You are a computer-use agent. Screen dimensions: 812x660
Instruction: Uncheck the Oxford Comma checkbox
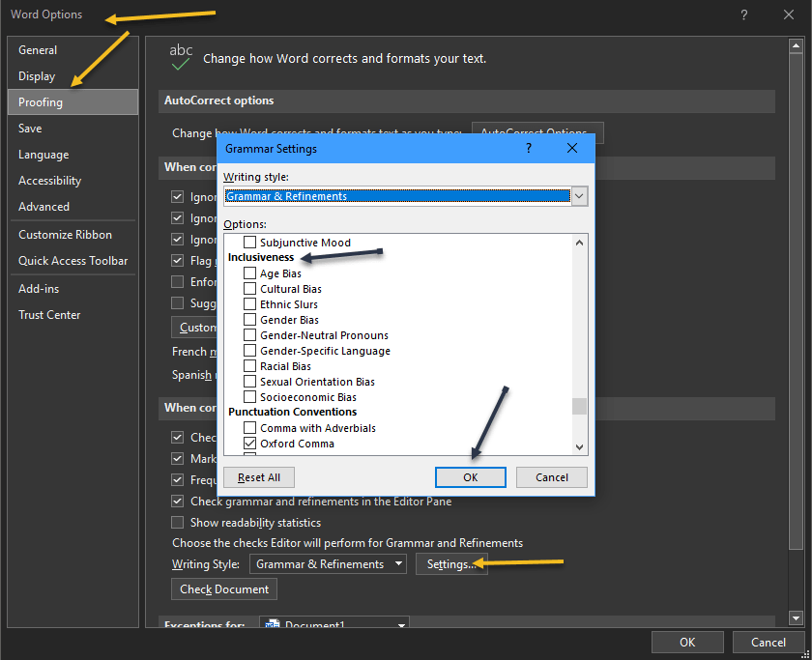click(x=250, y=444)
